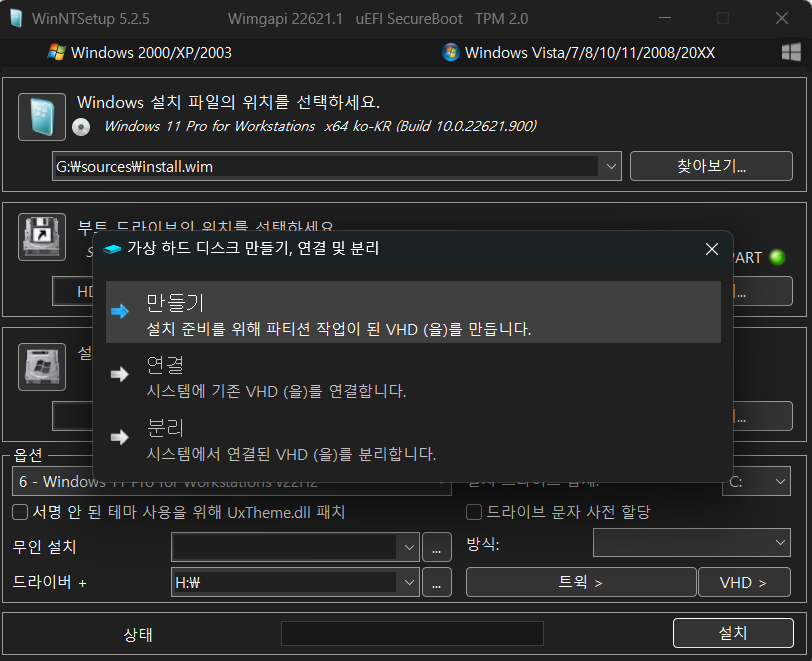Open the 드라이버 H:\ dropdown arrow
812x661 pixels.
point(409,582)
